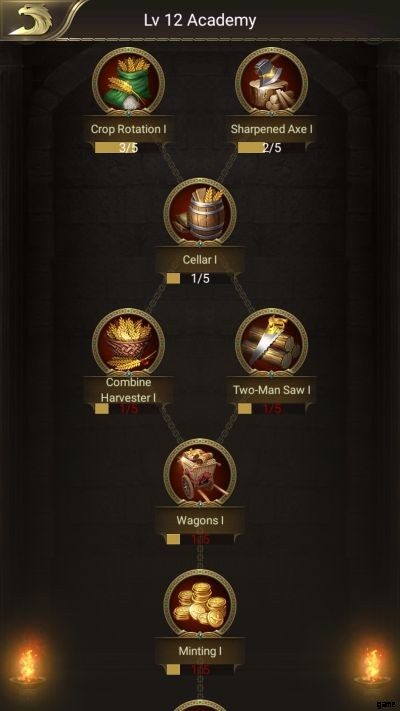Click the Cellar 1/5 progress bar
Screen dimensions: 400x711
(x=200, y=278)
